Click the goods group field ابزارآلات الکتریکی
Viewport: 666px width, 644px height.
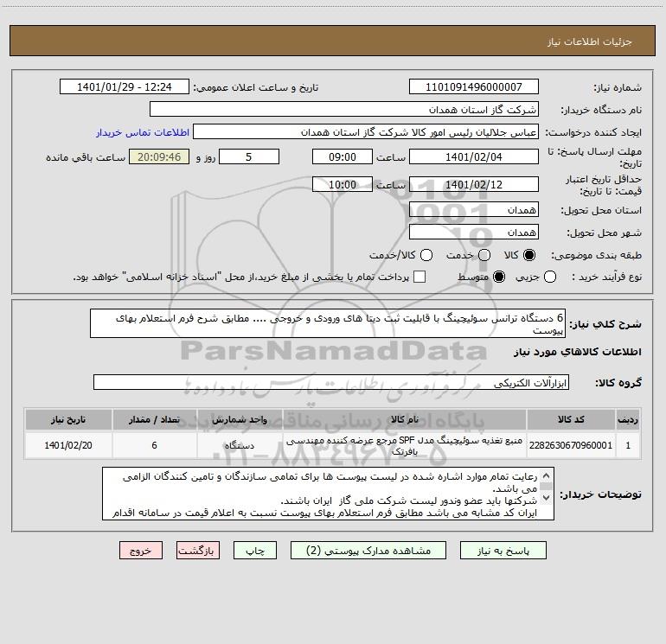click(x=331, y=382)
